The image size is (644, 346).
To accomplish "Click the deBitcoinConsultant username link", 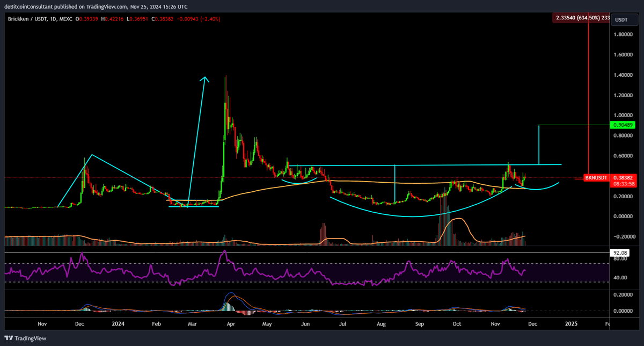I will 28,7.
